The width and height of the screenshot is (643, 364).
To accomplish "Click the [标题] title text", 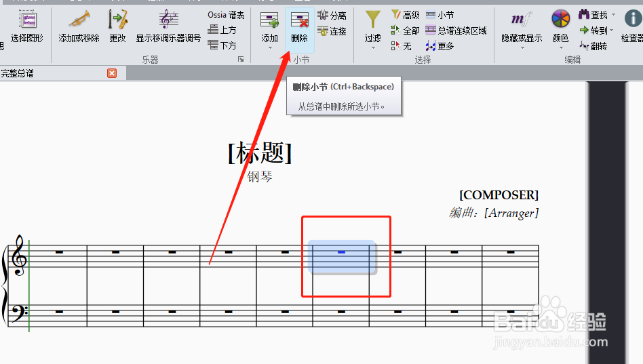I will coord(260,153).
